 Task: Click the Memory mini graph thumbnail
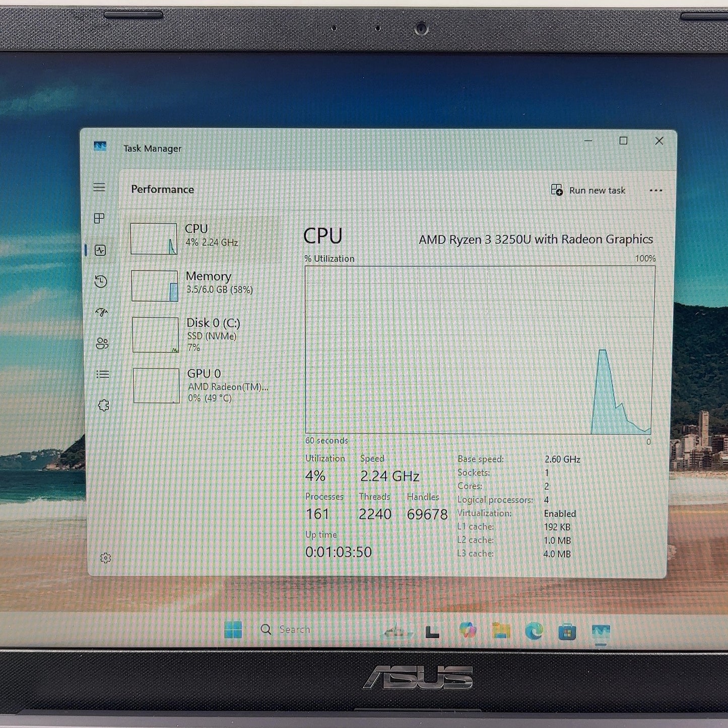155,286
